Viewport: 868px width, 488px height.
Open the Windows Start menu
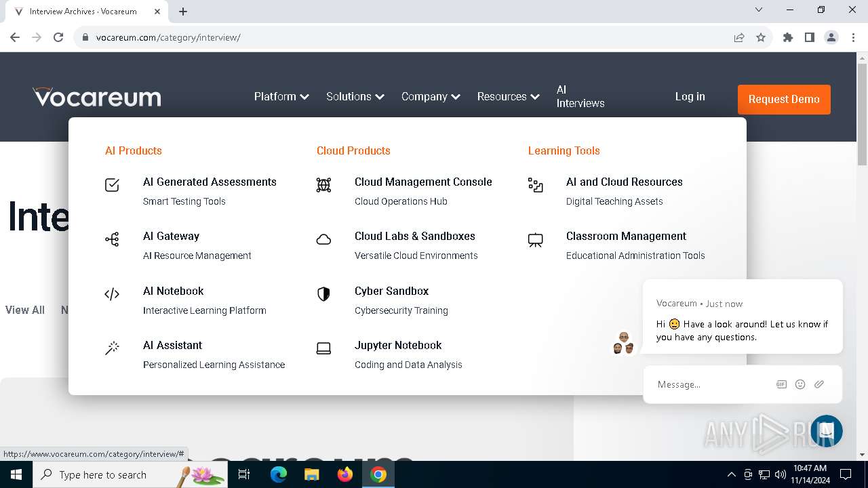[x=16, y=474]
